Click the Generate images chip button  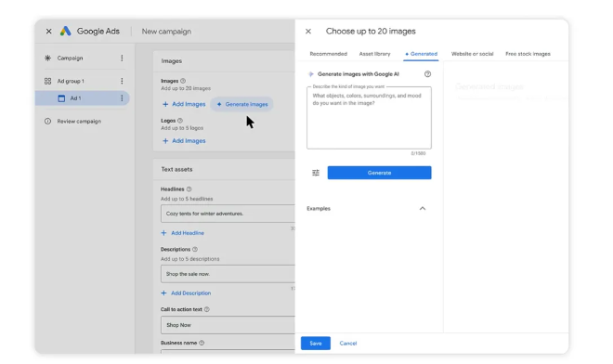tap(242, 104)
